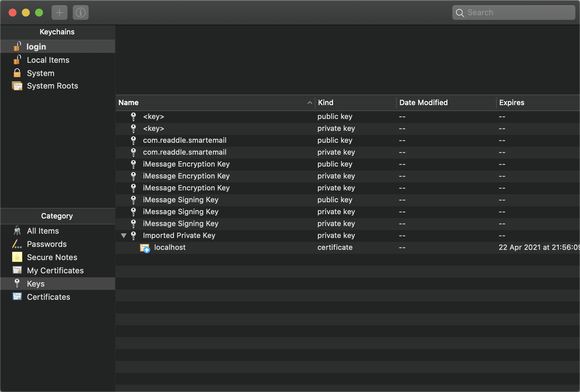Click the sort arrow in the Name header
Viewport: 580px width, 392px height.
310,103
